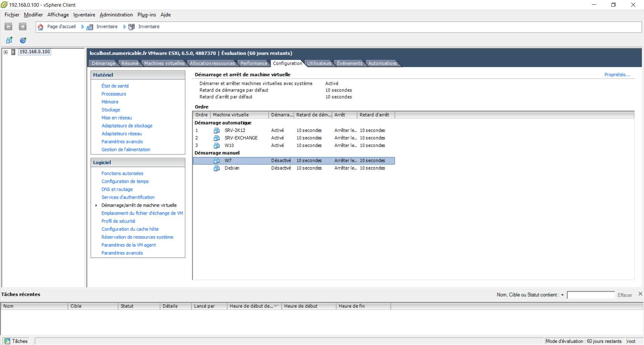The height and width of the screenshot is (345, 644).
Task: Open the Stockage link
Action: coord(111,110)
